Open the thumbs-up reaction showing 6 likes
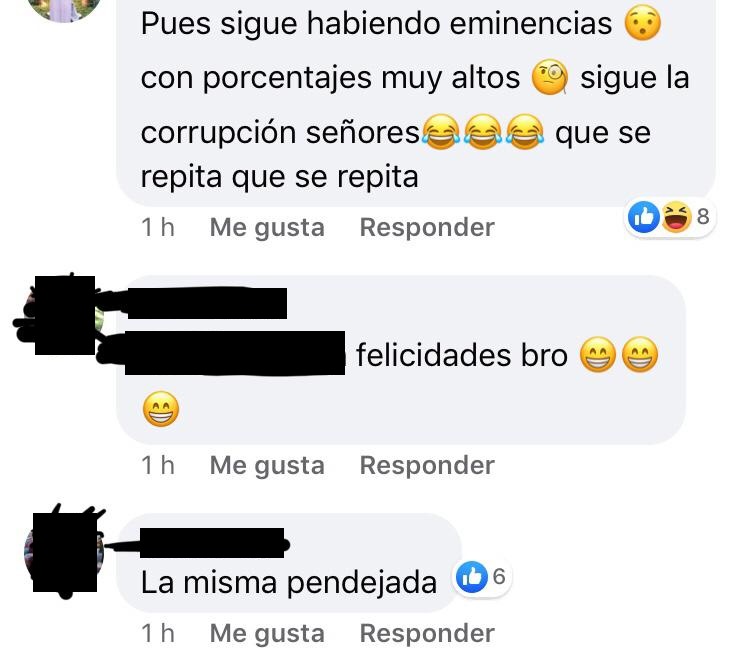Image resolution: width=750 pixels, height=656 pixels. click(482, 577)
